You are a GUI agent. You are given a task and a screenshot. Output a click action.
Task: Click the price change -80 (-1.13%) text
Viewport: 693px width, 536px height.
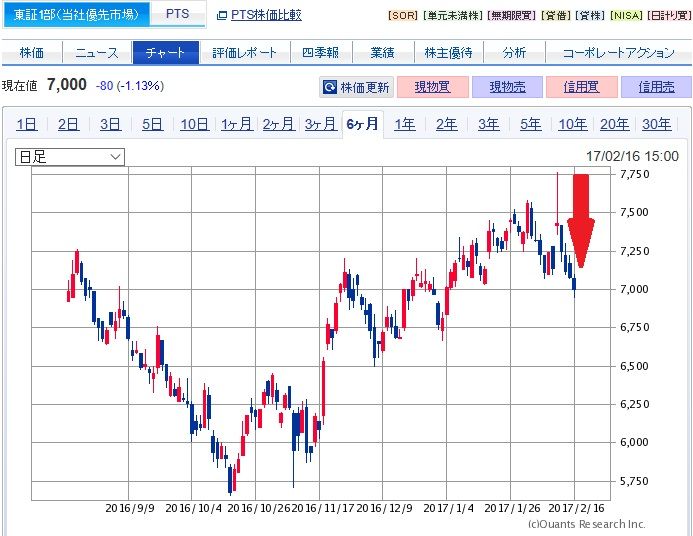point(130,86)
